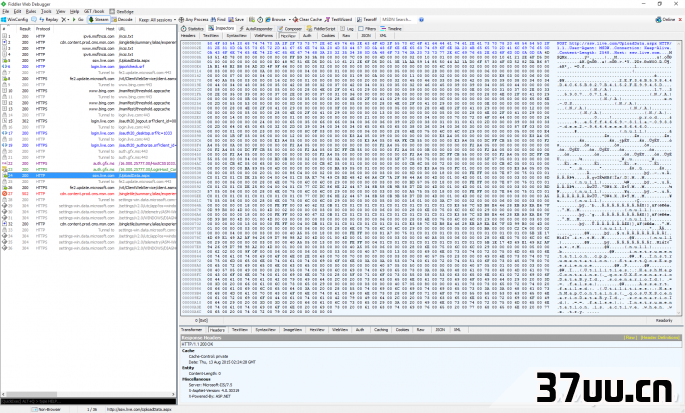The height and width of the screenshot is (413, 685).
Task: Select request JSON inspector tab
Action: [366, 35]
